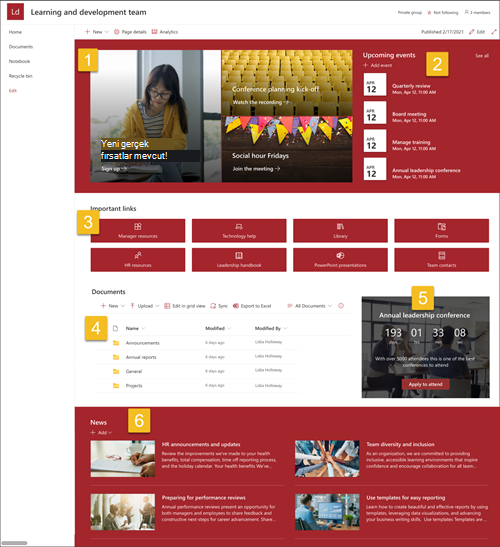Viewport: 500px width, 547px height.
Task: Click Edit link in left navigation
Action: pos(13,91)
